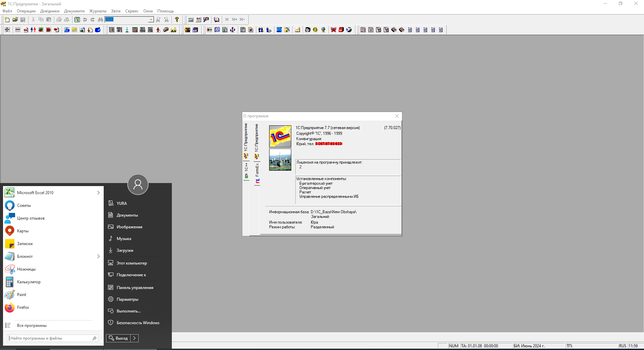The height and width of the screenshot is (350, 644).
Task: Click the gray plus icon on second toolbar
Action: point(7,30)
